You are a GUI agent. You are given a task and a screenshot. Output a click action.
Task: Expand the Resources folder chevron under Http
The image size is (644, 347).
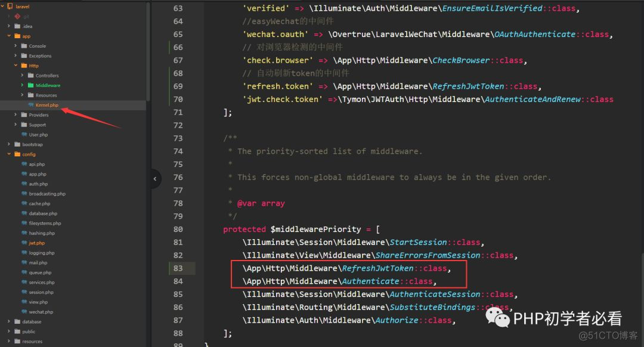tap(22, 95)
